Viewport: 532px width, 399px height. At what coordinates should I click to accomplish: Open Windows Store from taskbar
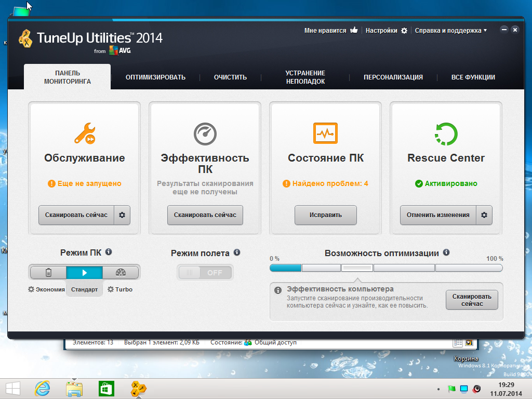tap(106, 389)
